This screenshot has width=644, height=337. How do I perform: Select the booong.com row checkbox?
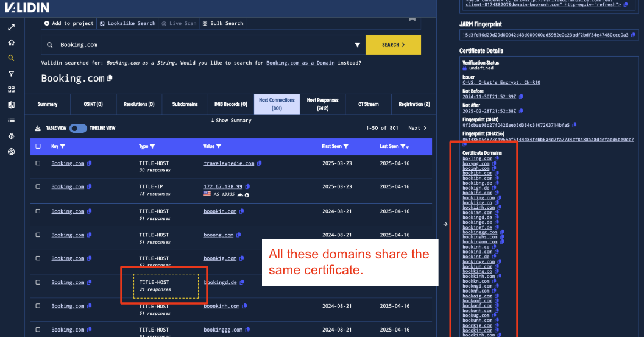[x=38, y=235]
